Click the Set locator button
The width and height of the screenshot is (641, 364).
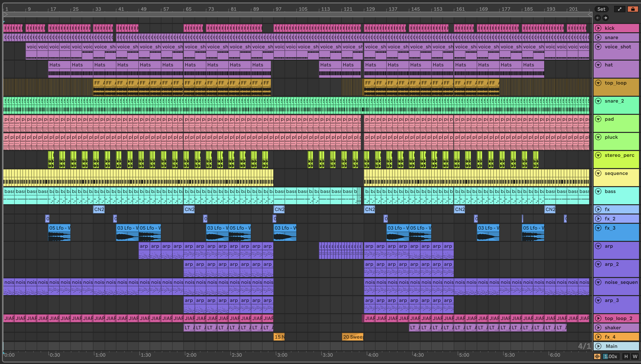point(601,9)
